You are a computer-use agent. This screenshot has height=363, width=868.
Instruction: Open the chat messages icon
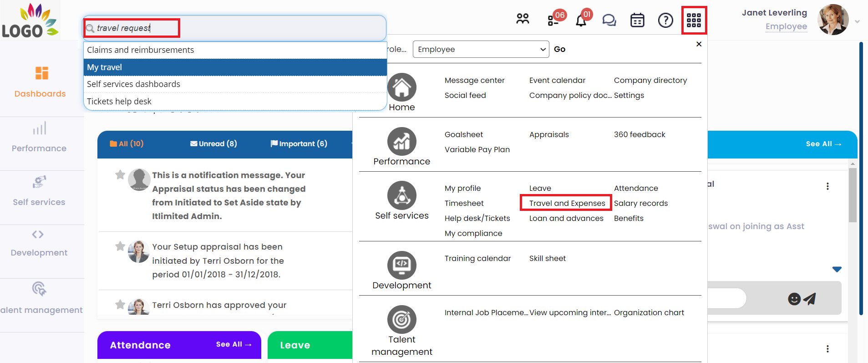point(609,20)
